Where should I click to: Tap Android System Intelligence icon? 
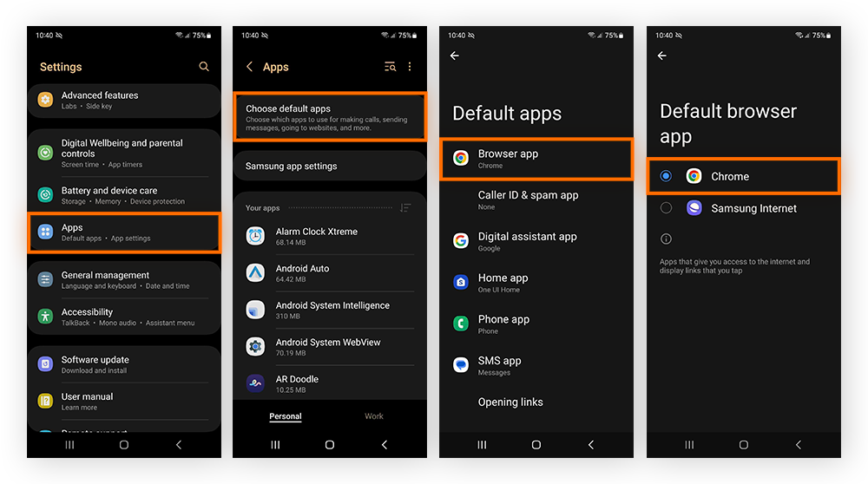coord(255,310)
